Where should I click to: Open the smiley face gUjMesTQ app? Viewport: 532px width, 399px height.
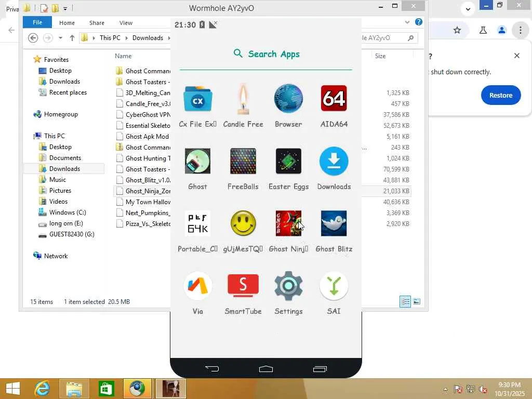coord(243,223)
